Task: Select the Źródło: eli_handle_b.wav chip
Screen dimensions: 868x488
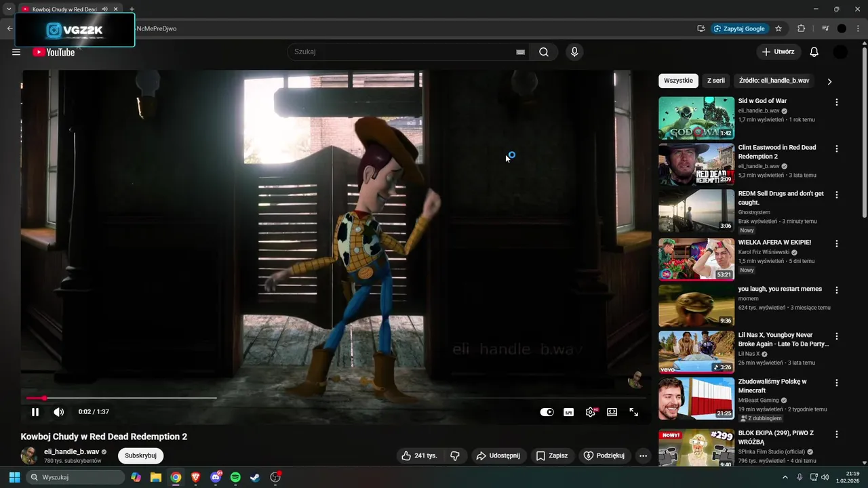Action: click(774, 81)
